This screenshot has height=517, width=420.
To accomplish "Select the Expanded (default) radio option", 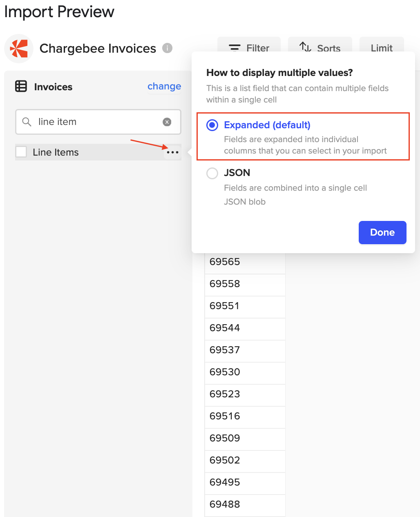I will (x=212, y=125).
